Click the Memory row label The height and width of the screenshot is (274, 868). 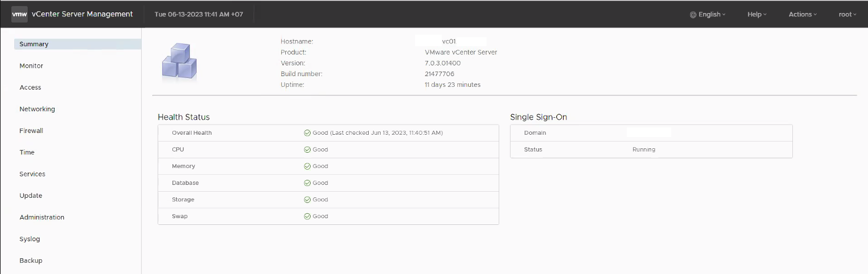tap(184, 166)
